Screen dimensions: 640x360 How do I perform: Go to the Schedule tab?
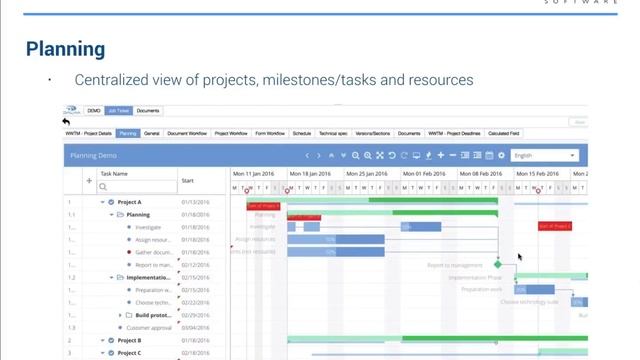point(302,133)
